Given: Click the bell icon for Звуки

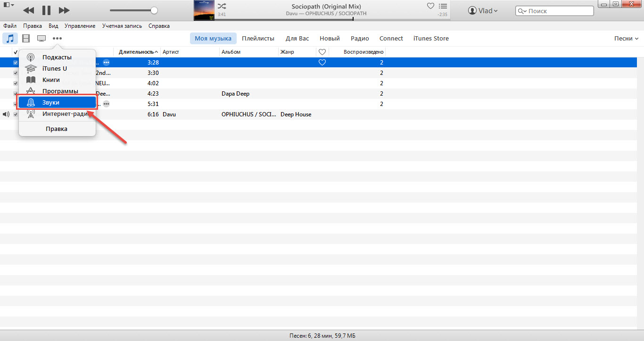Looking at the screenshot, I should click(31, 102).
